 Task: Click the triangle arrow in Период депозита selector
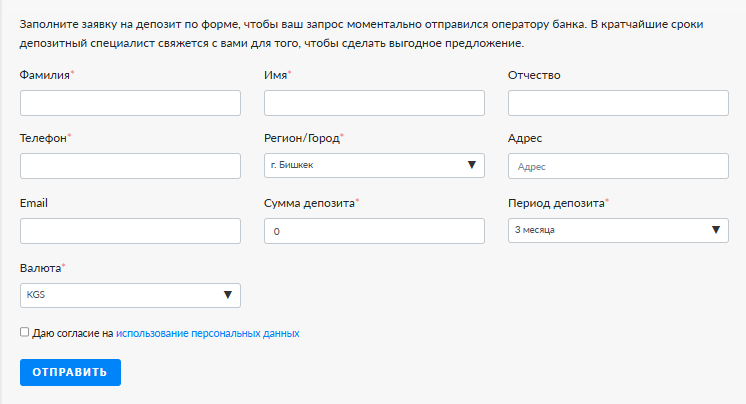point(716,230)
